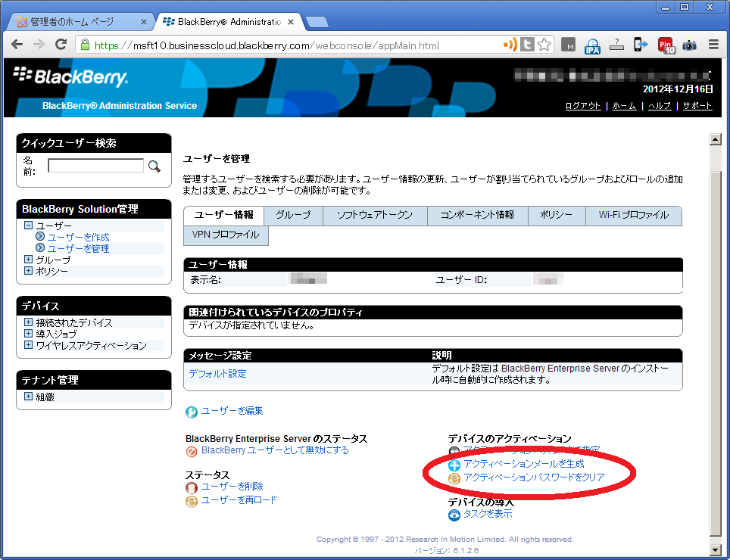Screen dimensions: 730x560
Task: Open the サポート link
Action: coord(697,106)
